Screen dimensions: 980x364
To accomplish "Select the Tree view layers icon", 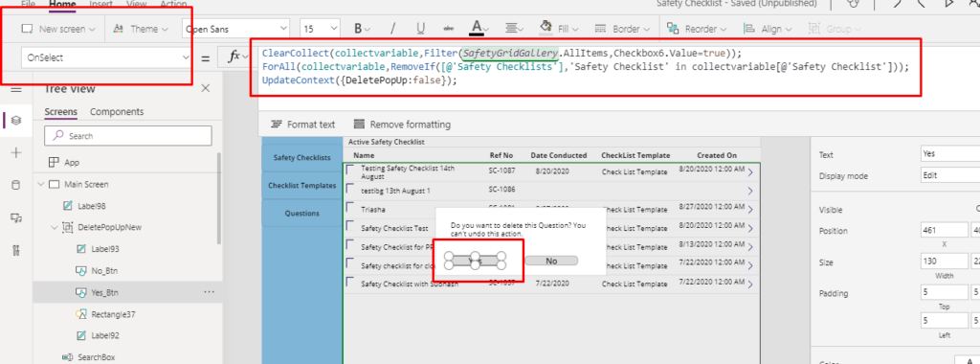I will click(x=16, y=120).
